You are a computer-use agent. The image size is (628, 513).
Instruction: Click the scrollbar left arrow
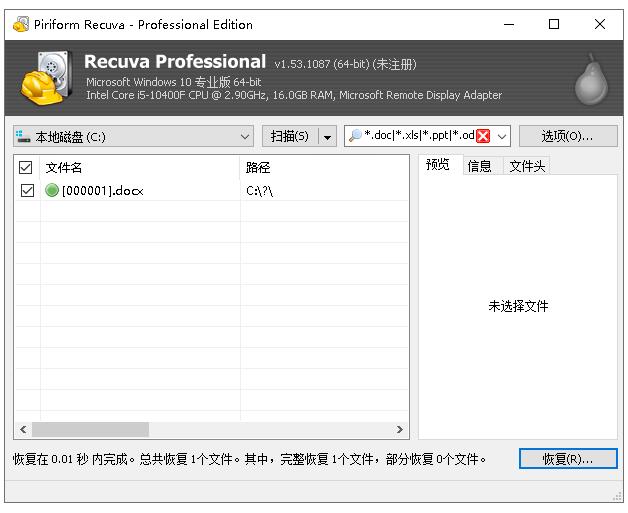[x=23, y=430]
